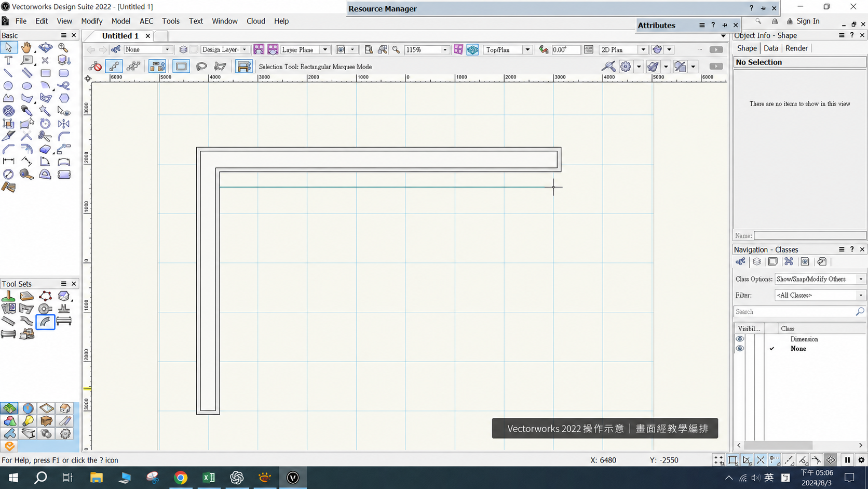Toggle Lasso Marquee mode
This screenshot has height=489, width=868.
pos(201,67)
